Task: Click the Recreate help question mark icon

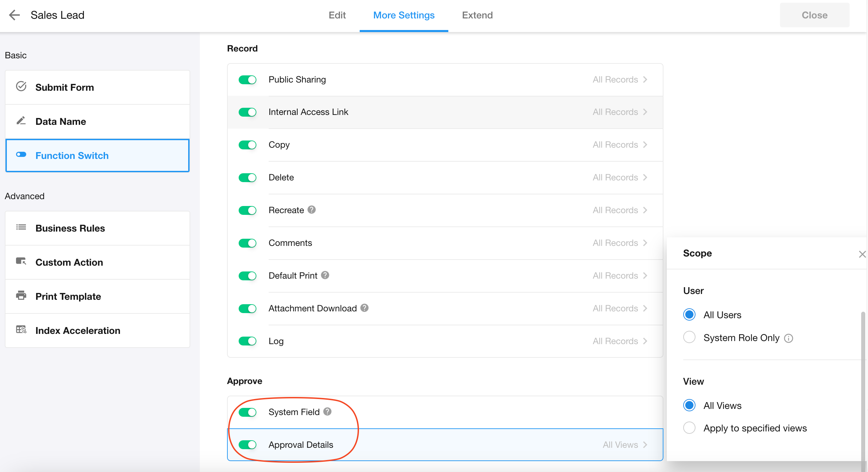Action: 311,210
